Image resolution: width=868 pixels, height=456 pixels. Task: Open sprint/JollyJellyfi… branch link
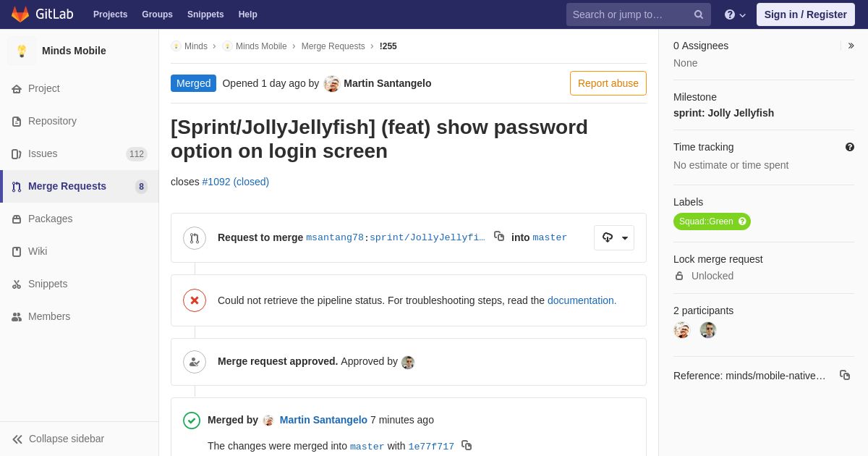(427, 237)
